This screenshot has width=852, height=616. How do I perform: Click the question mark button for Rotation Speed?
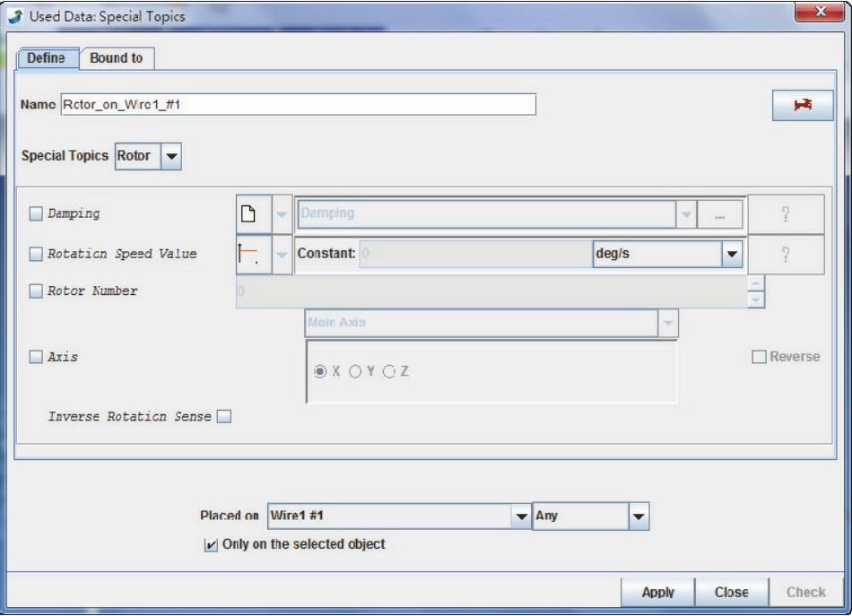click(x=786, y=255)
